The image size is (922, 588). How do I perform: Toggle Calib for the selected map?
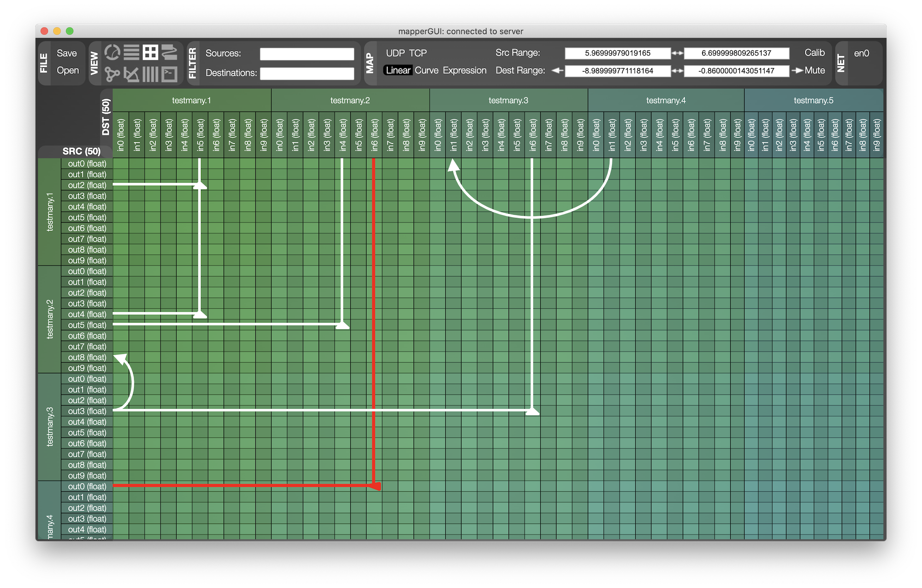(x=814, y=53)
